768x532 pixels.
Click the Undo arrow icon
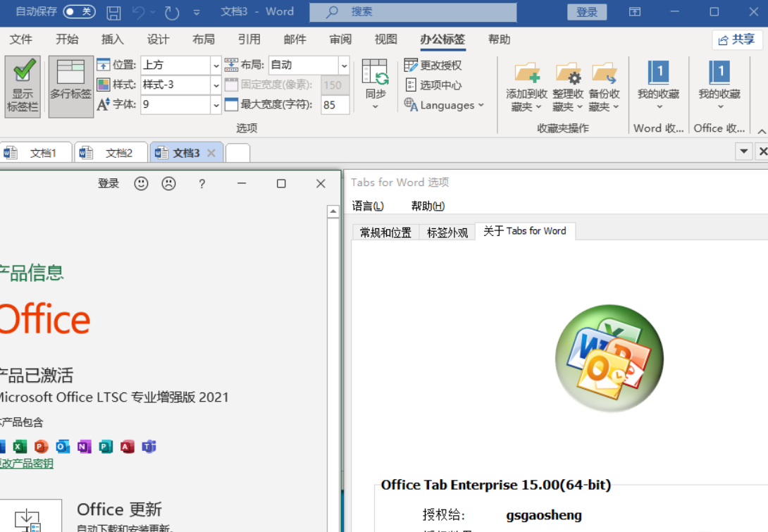(x=139, y=12)
